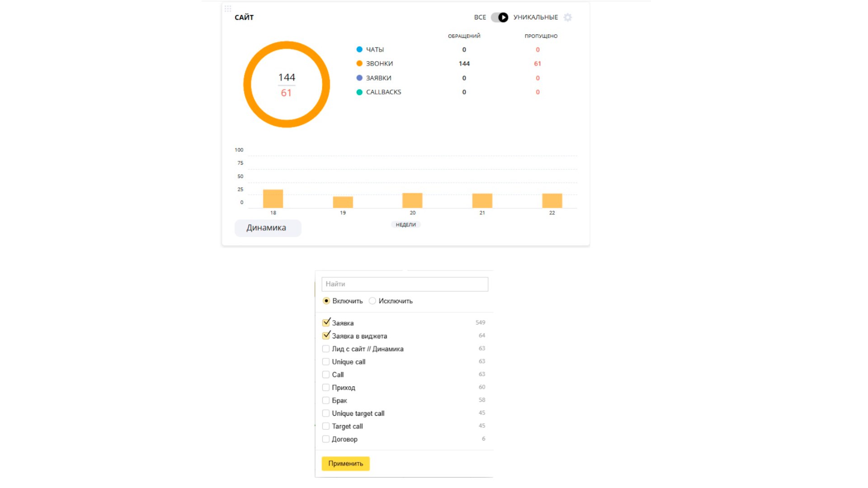Select the CALLBACKS legend label

point(383,92)
